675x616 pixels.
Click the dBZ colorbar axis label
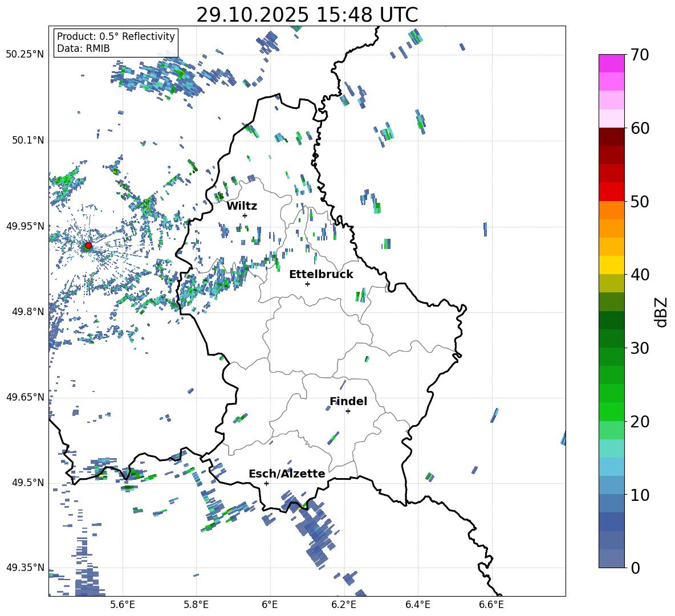click(661, 312)
